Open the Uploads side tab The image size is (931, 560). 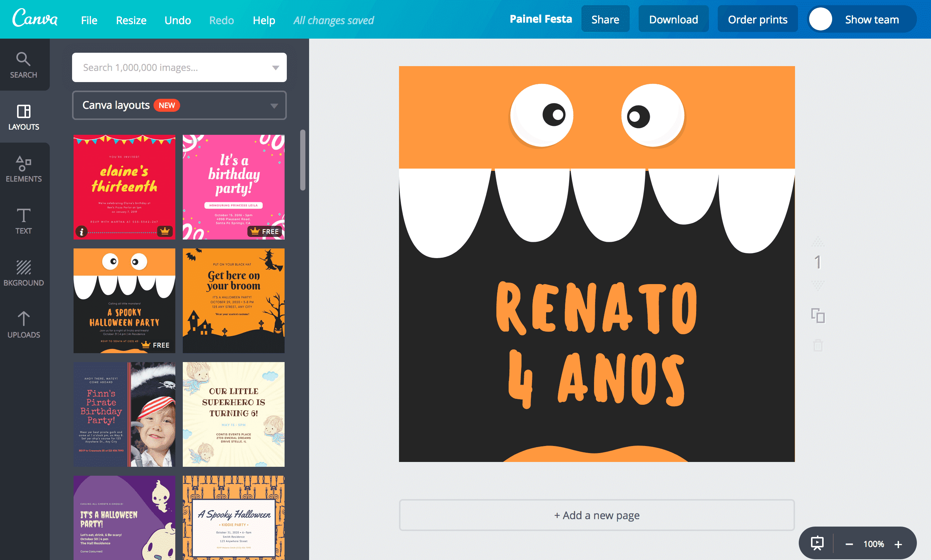[23, 325]
